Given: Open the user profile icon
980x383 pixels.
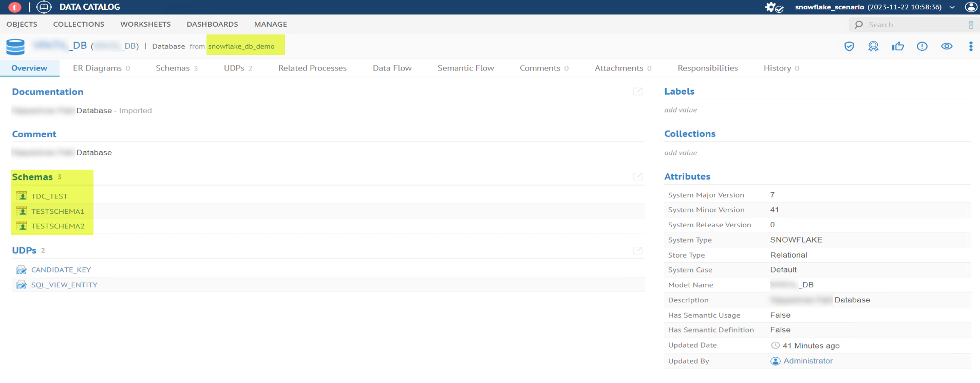Looking at the screenshot, I should [970, 7].
